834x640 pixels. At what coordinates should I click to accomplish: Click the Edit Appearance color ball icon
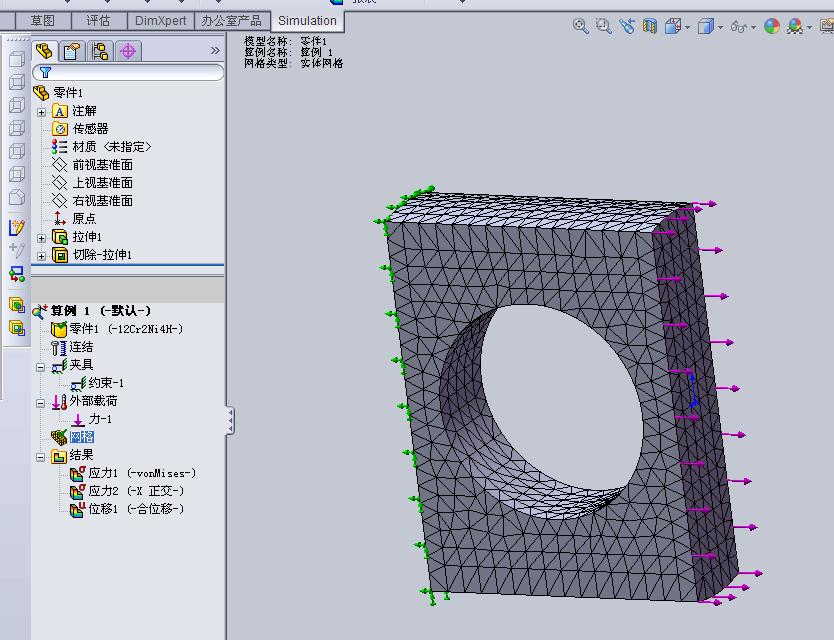pos(772,26)
